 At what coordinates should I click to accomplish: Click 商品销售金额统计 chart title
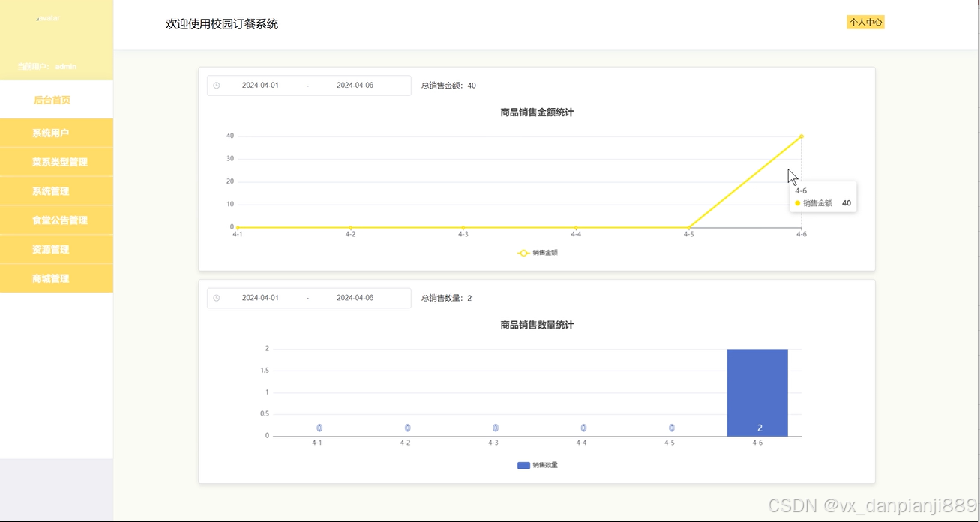(x=537, y=112)
